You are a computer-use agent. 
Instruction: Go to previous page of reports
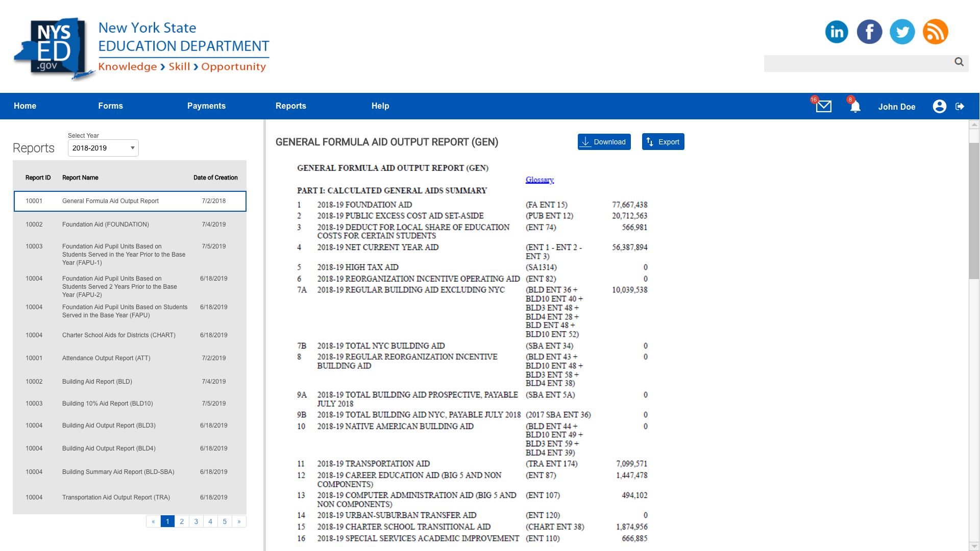[x=153, y=521]
